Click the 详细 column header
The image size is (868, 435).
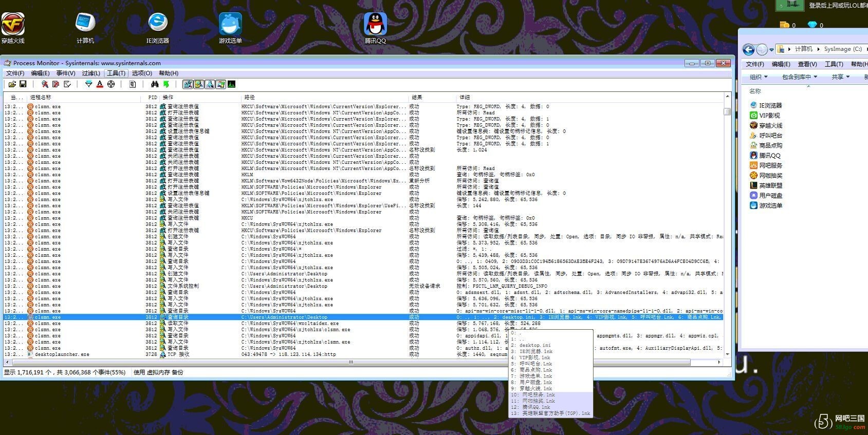tap(589, 97)
